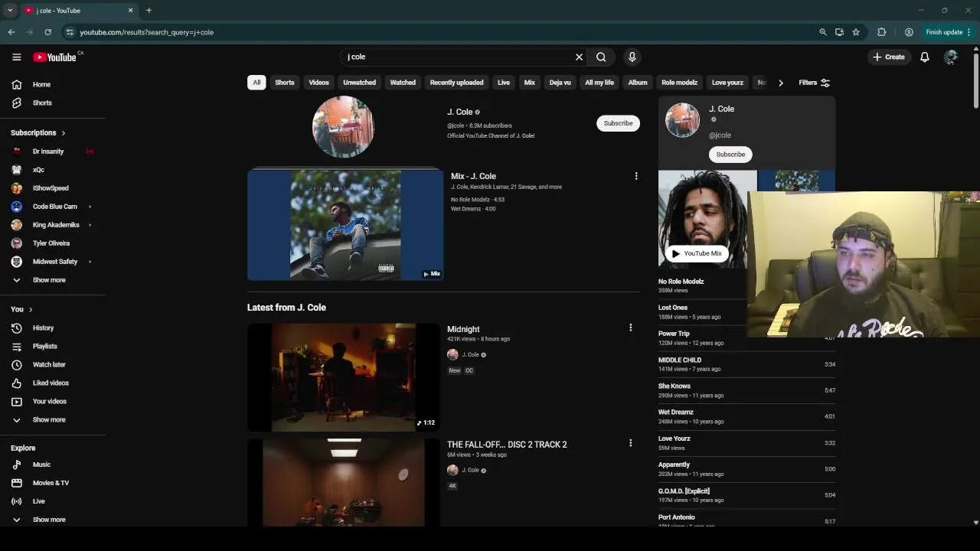Open account avatar menu
Image resolution: width=980 pixels, height=551 pixels.
point(950,57)
